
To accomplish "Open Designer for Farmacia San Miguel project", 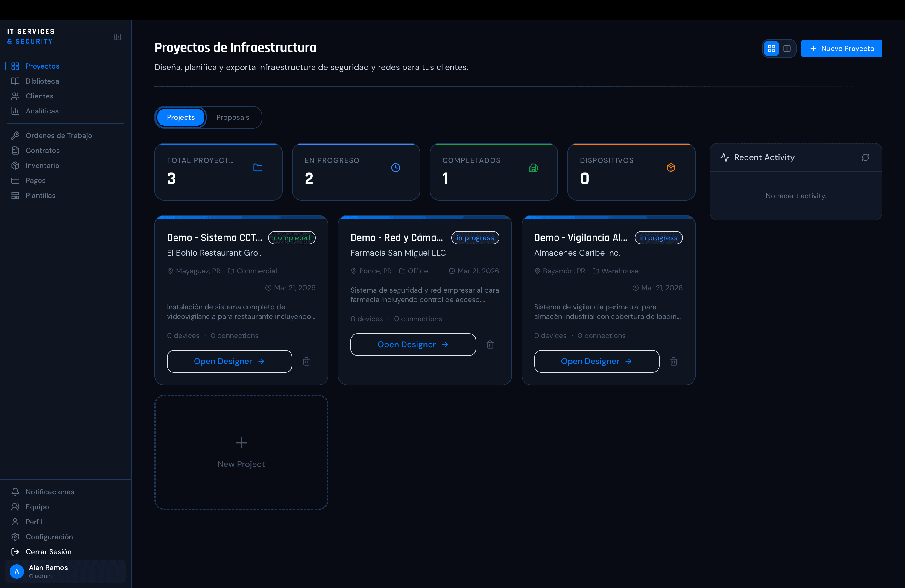I will coord(413,345).
